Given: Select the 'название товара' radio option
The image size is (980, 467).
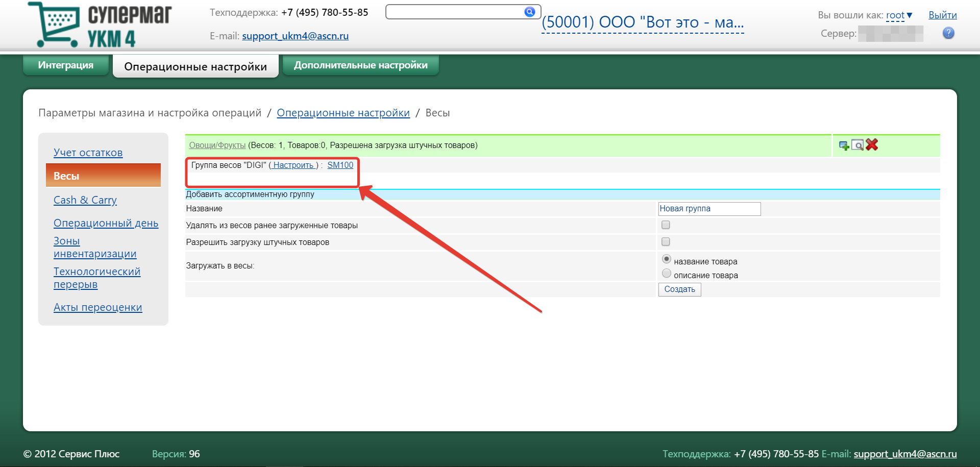Looking at the screenshot, I should point(667,259).
